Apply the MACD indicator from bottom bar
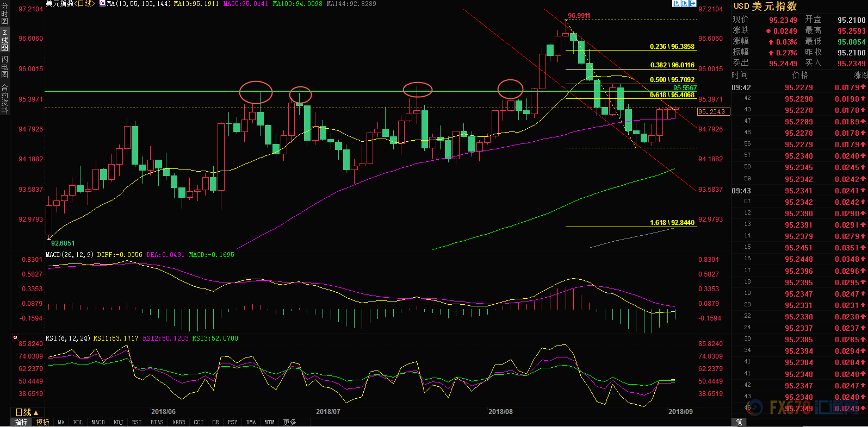 point(98,422)
